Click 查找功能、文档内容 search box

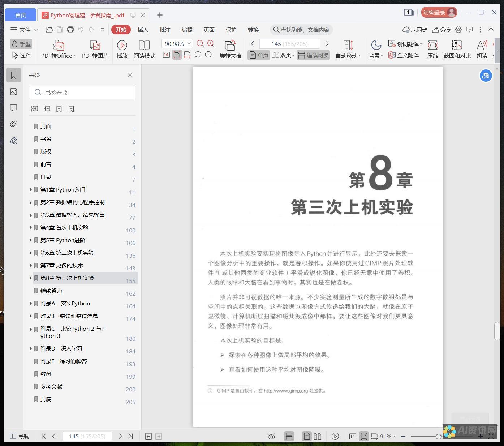click(x=301, y=30)
